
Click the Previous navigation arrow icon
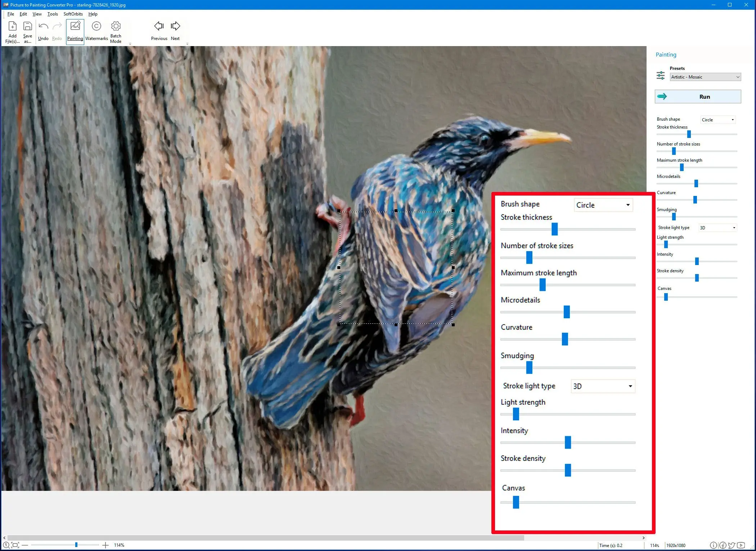(x=158, y=26)
